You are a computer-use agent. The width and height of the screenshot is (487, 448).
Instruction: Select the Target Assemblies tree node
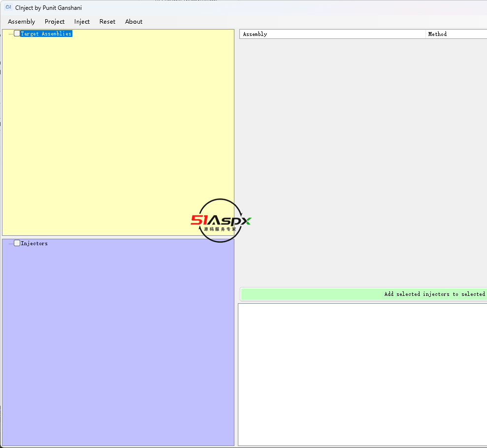pyautogui.click(x=46, y=33)
